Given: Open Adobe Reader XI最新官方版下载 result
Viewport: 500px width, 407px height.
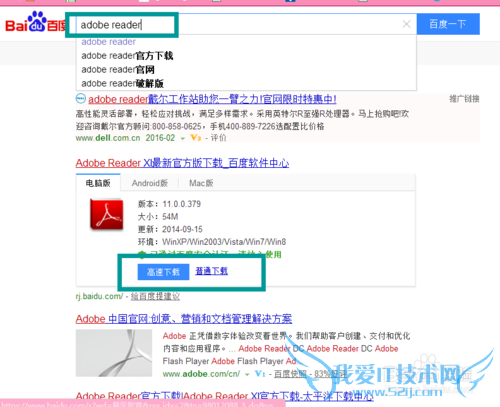Looking at the screenshot, I should point(182,163).
